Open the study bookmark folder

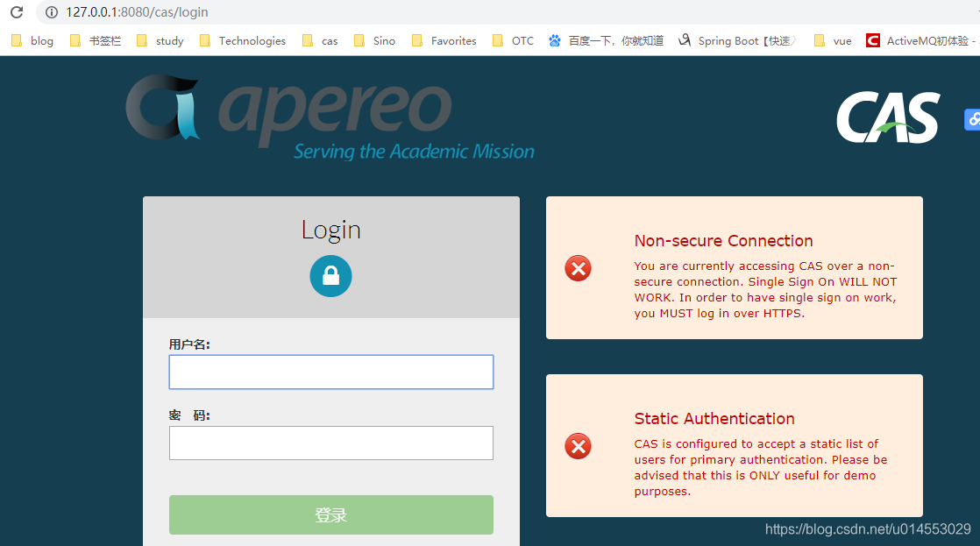(x=160, y=40)
